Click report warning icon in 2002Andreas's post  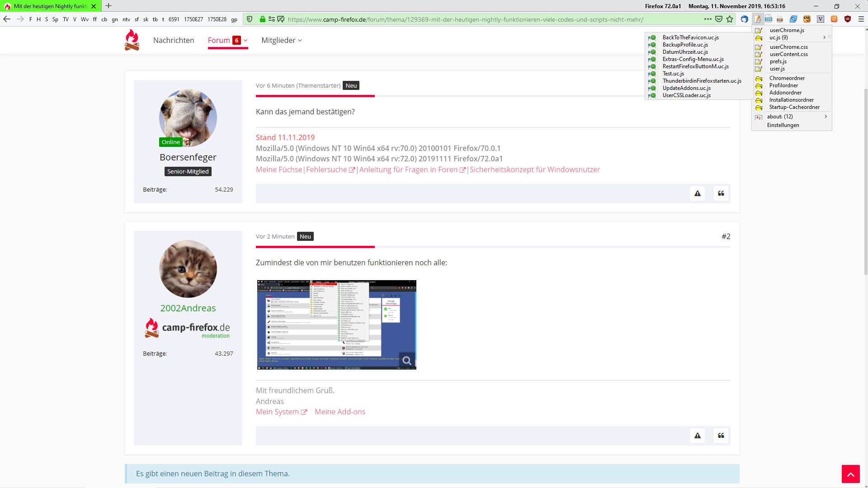698,436
